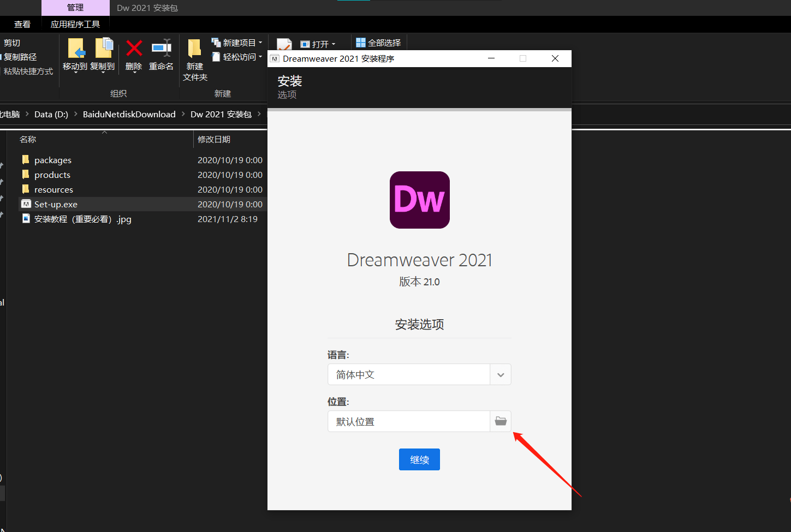
Task: Click Dw 2021 安装包 breadcrumb segment
Action: (221, 114)
